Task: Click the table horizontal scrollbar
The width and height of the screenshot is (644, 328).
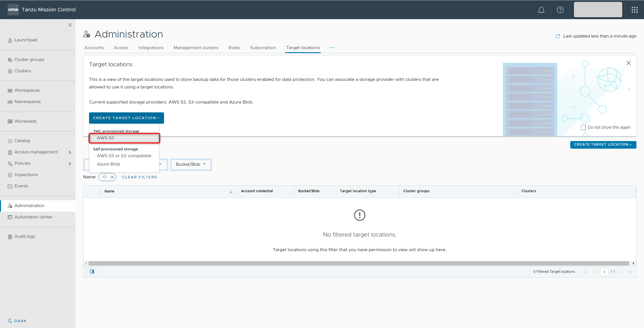Action: 358,263
